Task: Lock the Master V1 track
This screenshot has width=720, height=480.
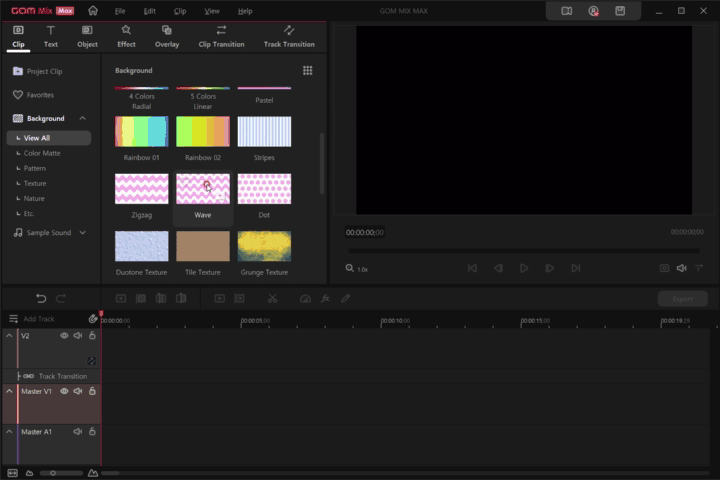Action: [92, 391]
